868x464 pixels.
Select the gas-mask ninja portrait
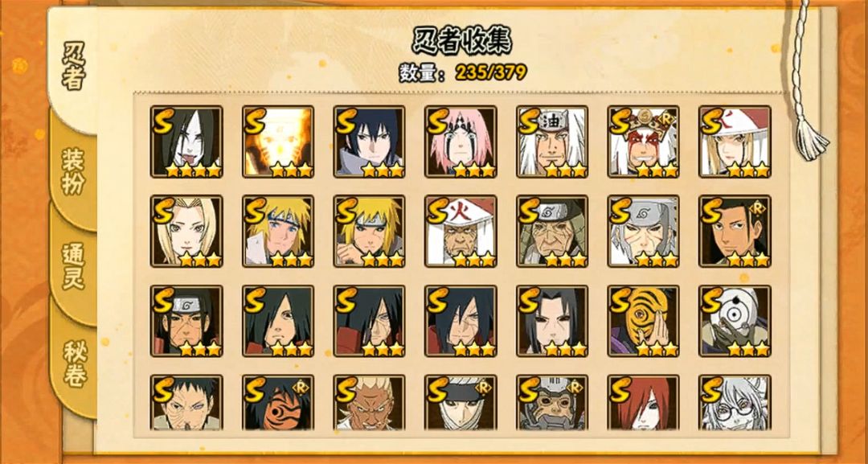click(552, 403)
